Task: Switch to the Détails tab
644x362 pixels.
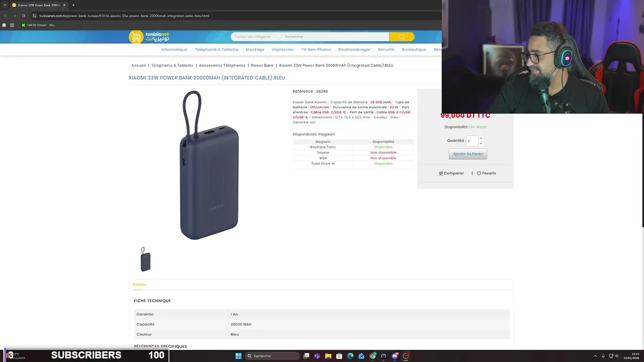Action: coord(139,285)
